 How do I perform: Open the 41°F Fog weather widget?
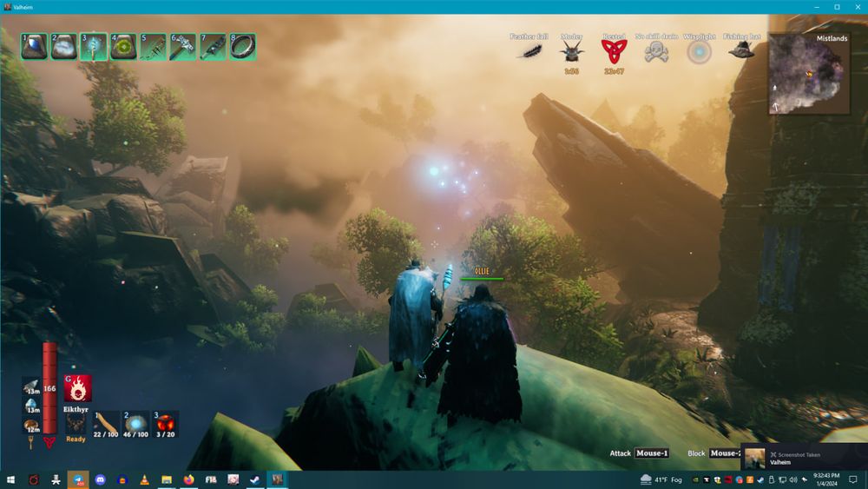661,479
